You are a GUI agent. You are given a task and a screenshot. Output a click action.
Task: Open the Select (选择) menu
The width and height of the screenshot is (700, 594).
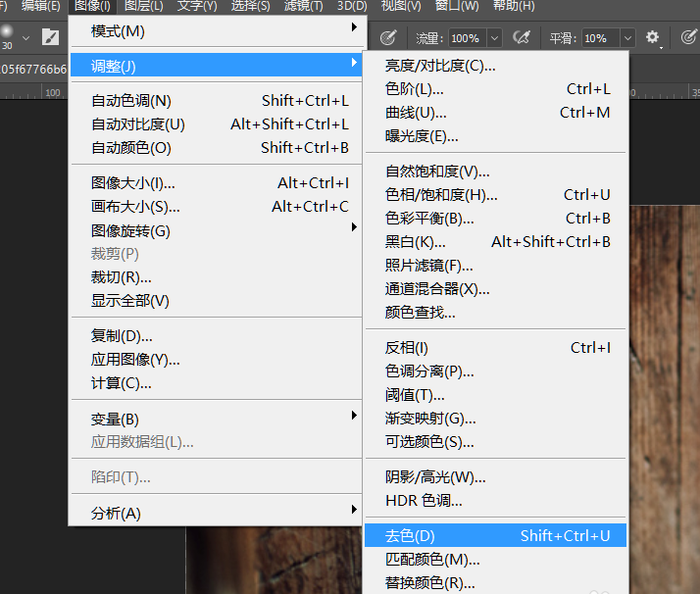(x=250, y=6)
